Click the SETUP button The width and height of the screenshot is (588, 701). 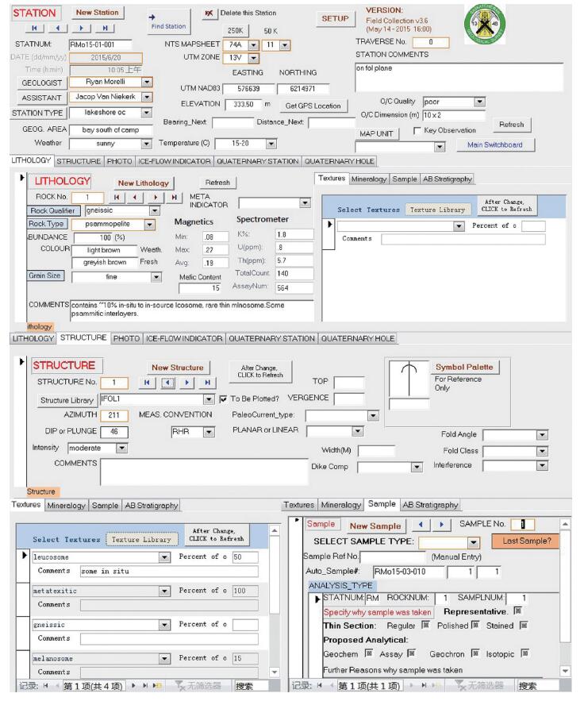point(335,18)
